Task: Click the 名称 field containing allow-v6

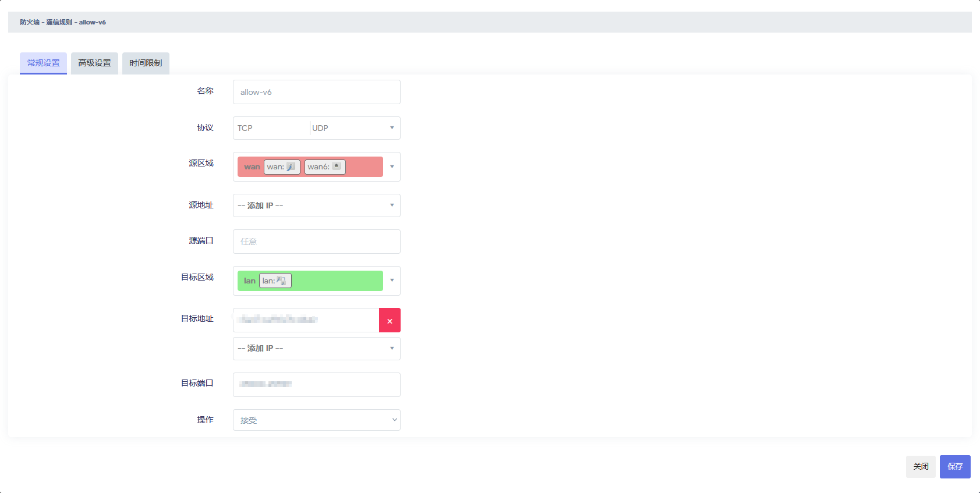Action: click(316, 92)
